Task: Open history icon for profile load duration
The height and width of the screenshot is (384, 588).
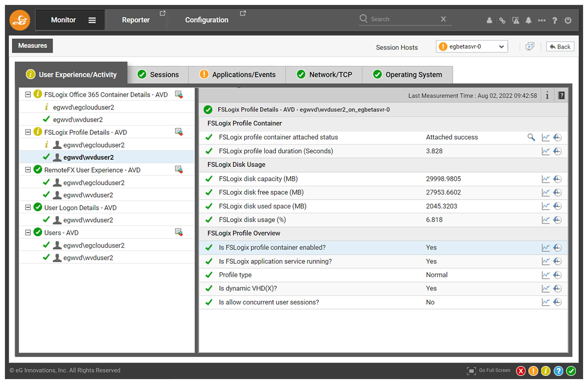Action: tap(557, 151)
